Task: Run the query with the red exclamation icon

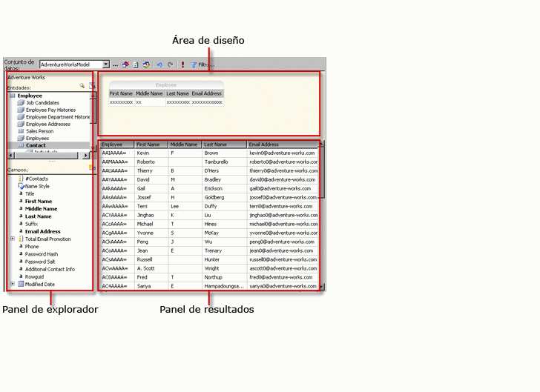Action: (x=182, y=64)
